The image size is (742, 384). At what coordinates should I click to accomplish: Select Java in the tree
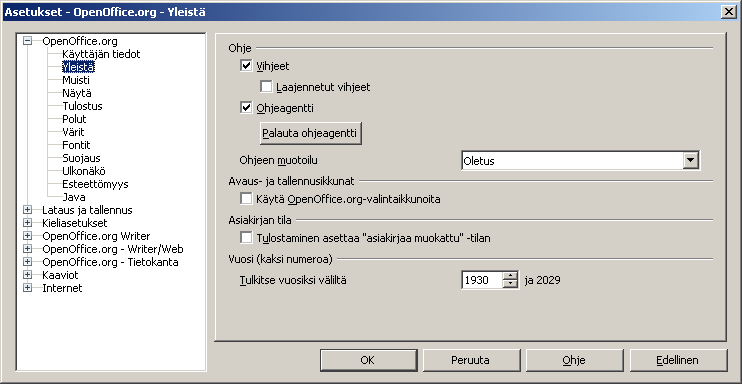74,197
